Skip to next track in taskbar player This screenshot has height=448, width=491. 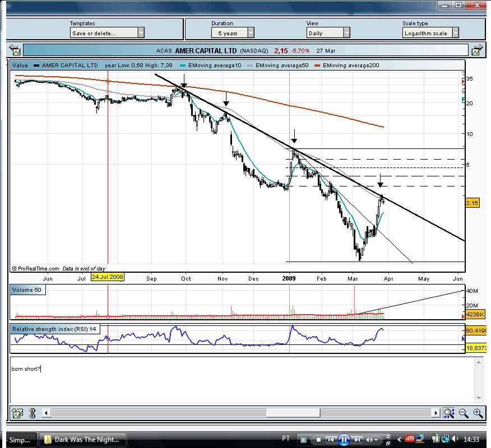[x=357, y=440]
